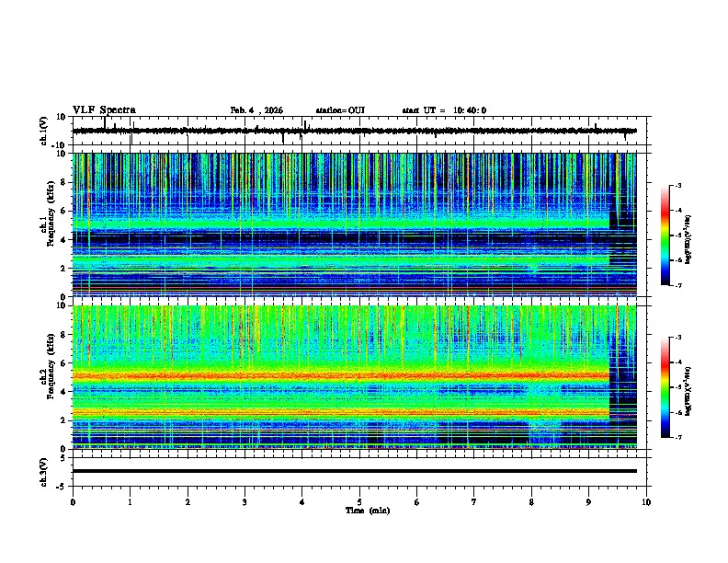Click the ch.2 spectrogram plot
728x563 pixels.
[354, 377]
